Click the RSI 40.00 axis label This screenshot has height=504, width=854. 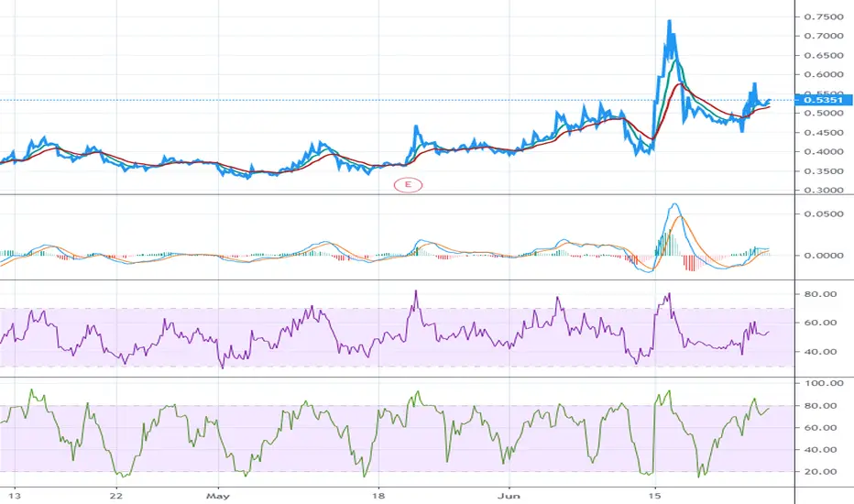820,352
